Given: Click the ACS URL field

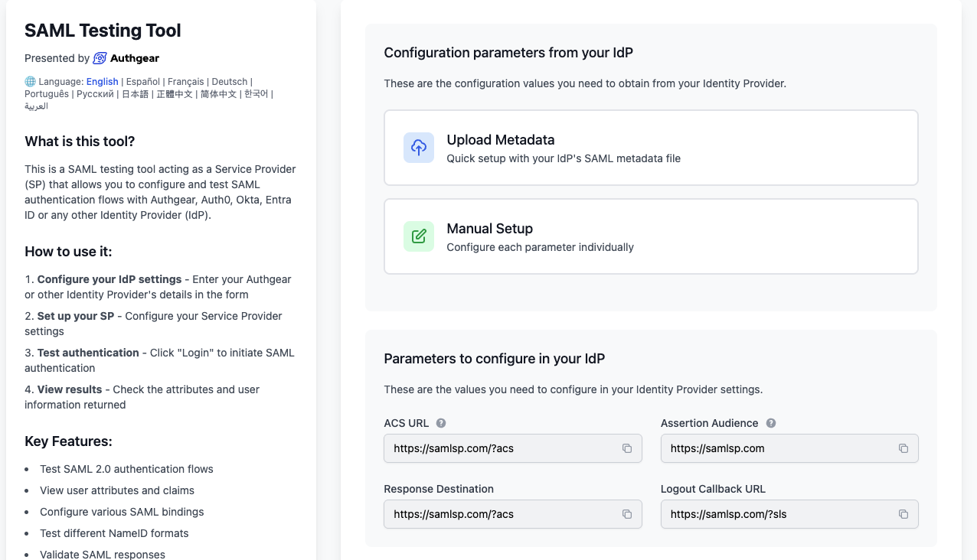Looking at the screenshot, I should 512,448.
